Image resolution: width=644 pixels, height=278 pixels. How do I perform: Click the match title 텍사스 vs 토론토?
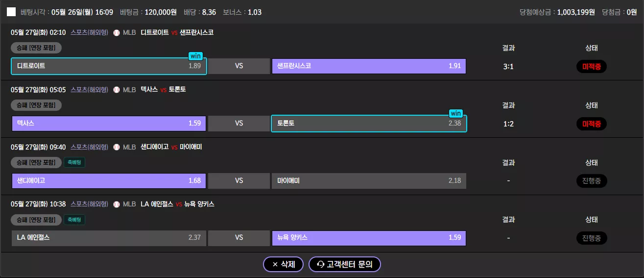[163, 90]
